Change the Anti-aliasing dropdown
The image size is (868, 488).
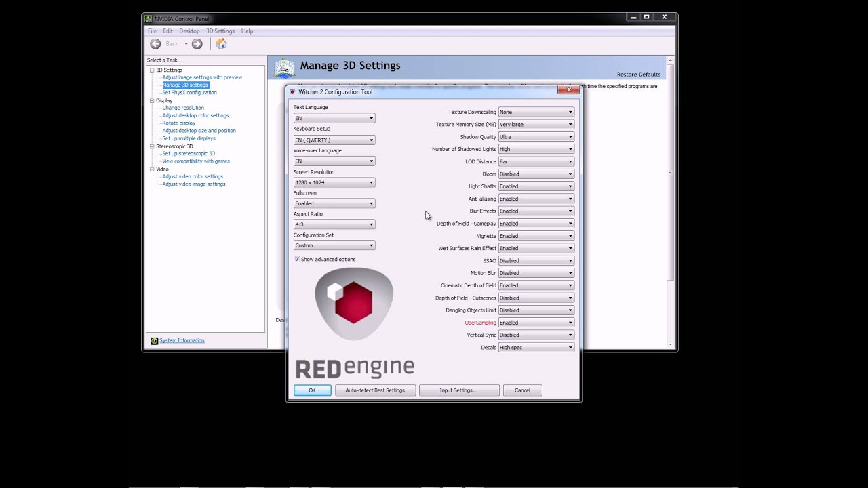pos(536,199)
